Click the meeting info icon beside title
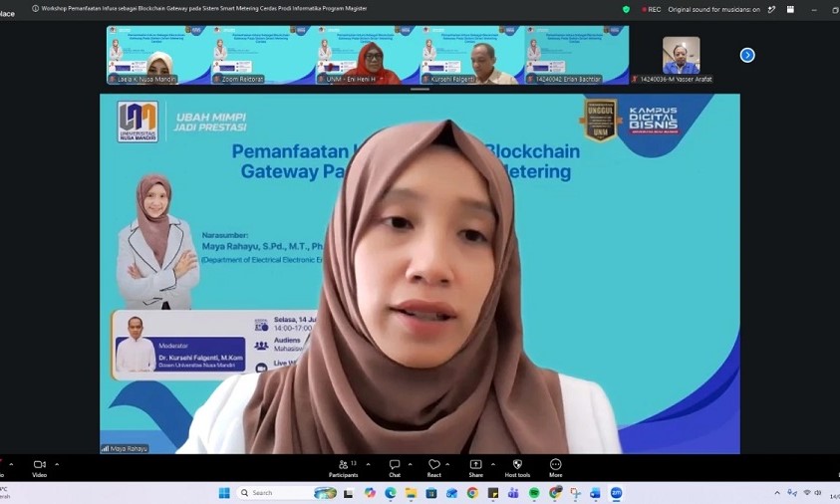The image size is (840, 504). (35, 9)
